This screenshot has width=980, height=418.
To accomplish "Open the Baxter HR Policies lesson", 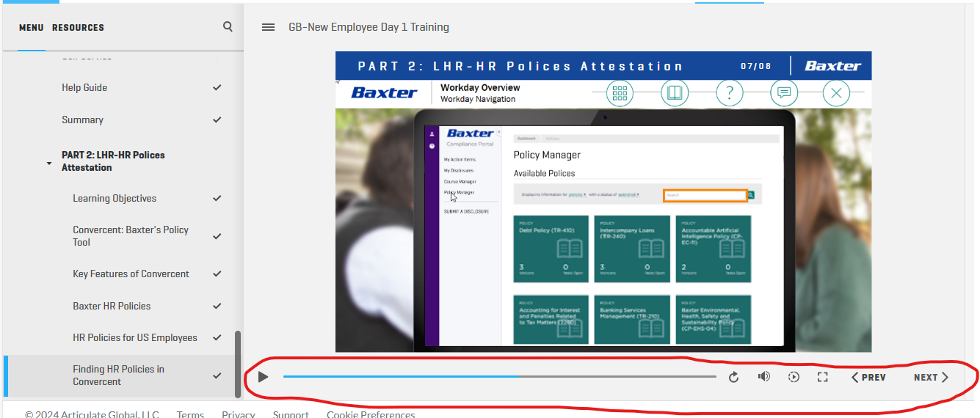I will point(112,306).
